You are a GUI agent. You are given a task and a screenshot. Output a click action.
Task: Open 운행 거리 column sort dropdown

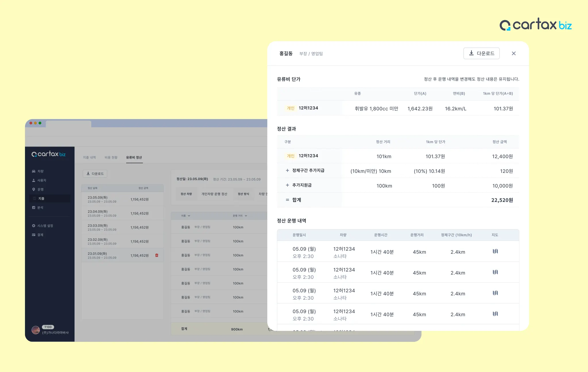click(246, 216)
